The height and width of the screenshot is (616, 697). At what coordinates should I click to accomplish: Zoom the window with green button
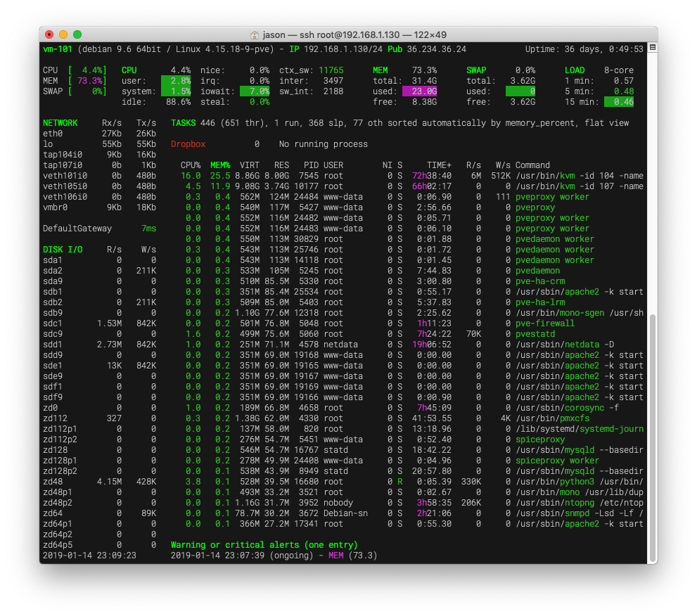(77, 34)
